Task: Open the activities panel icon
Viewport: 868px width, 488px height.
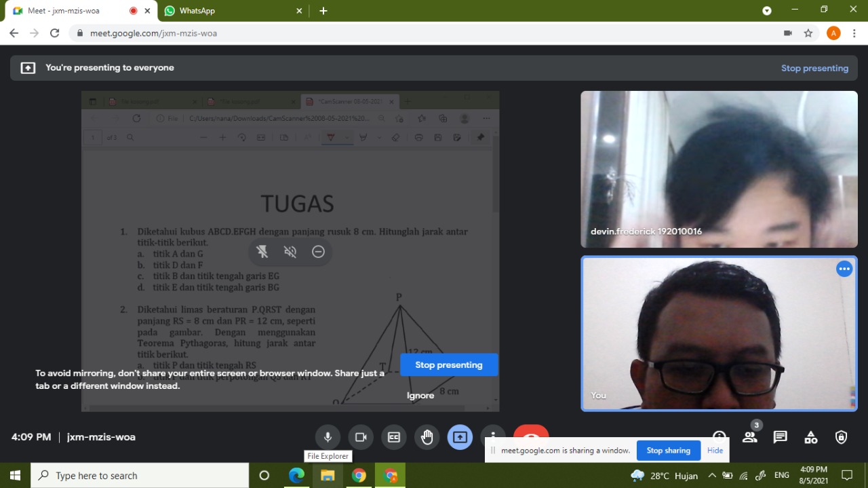Action: coord(811,437)
